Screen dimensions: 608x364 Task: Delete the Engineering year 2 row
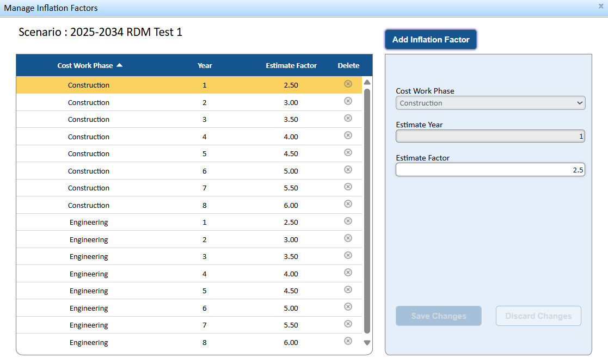tap(348, 238)
